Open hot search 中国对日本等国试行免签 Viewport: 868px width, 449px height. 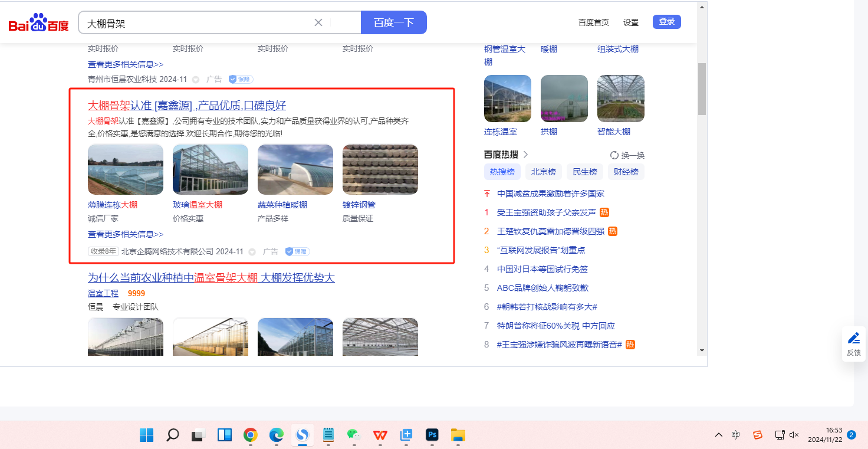tap(542, 269)
